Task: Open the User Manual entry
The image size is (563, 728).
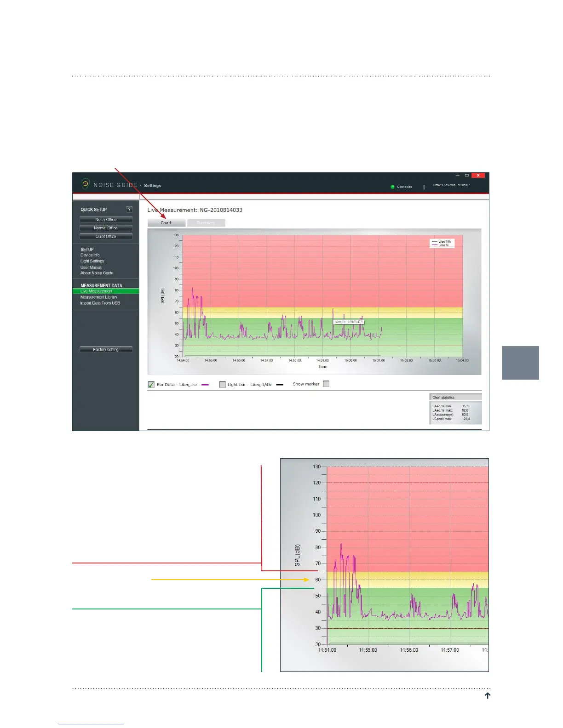Action: (91, 267)
